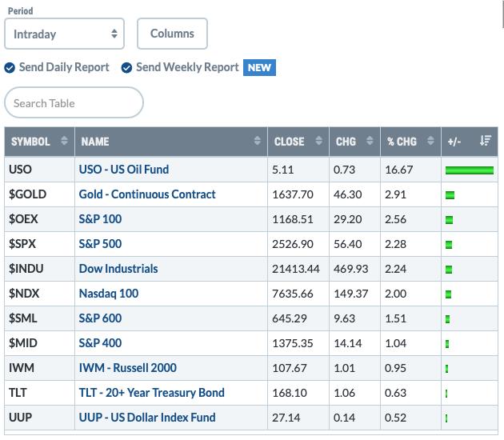This screenshot has height=440, width=504.
Task: Click the Send Daily Report label
Action: click(64, 67)
